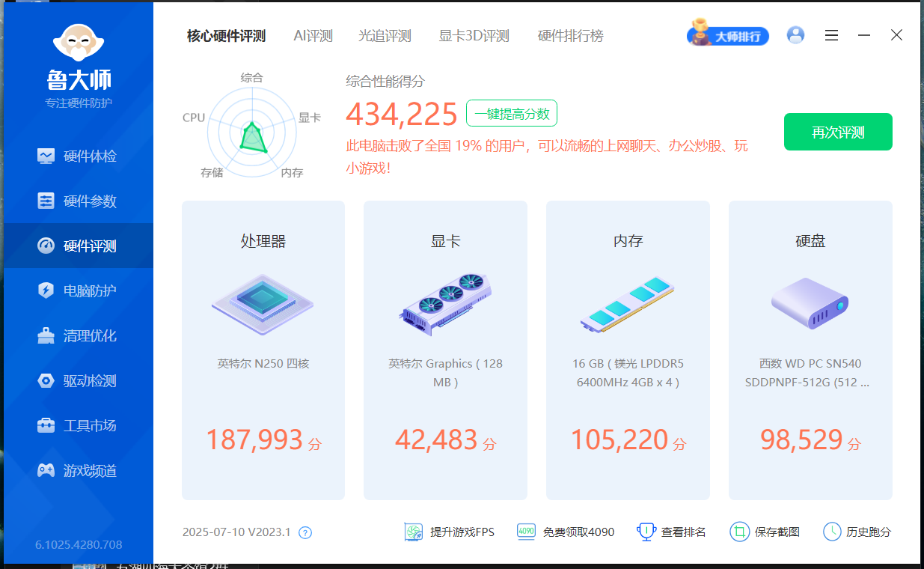Open 硬件体检 in the sidebar
The image size is (924, 569).
tap(78, 156)
